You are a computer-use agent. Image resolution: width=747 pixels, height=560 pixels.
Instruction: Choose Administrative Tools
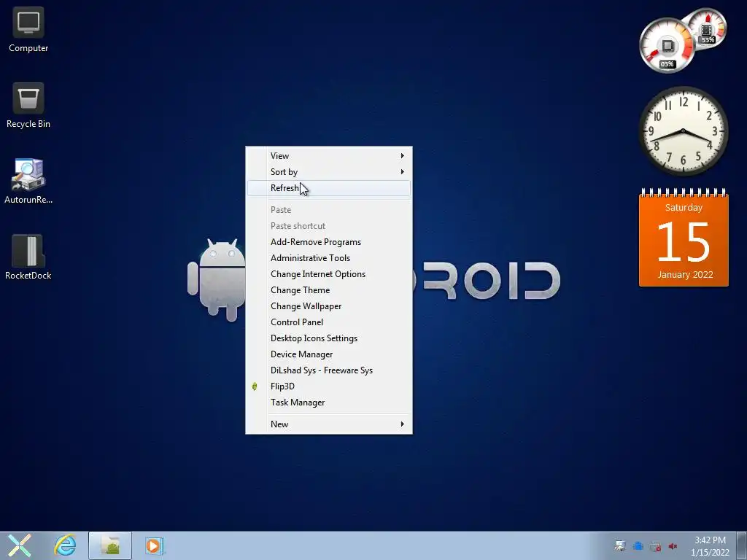coord(329,258)
